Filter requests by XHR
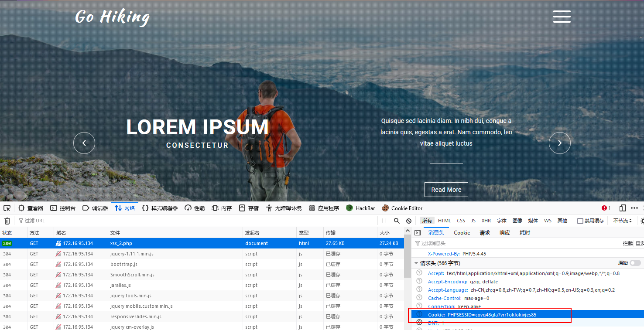The width and height of the screenshot is (644, 330). pyautogui.click(x=486, y=221)
